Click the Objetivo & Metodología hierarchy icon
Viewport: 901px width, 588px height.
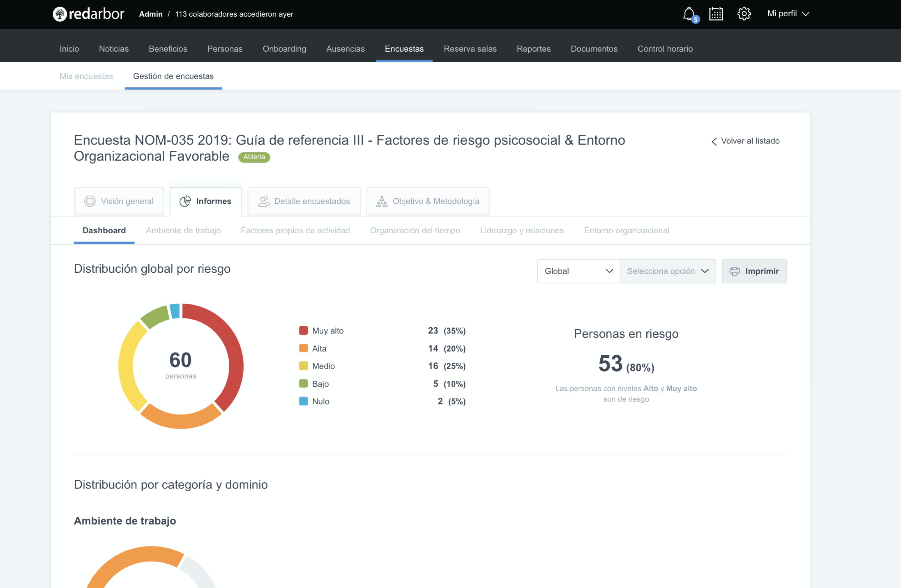(x=382, y=201)
